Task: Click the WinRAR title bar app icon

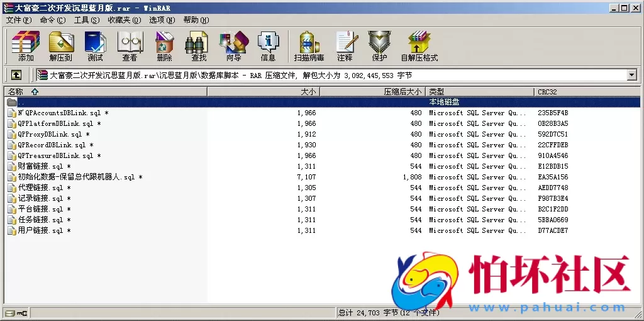Action: (x=8, y=8)
